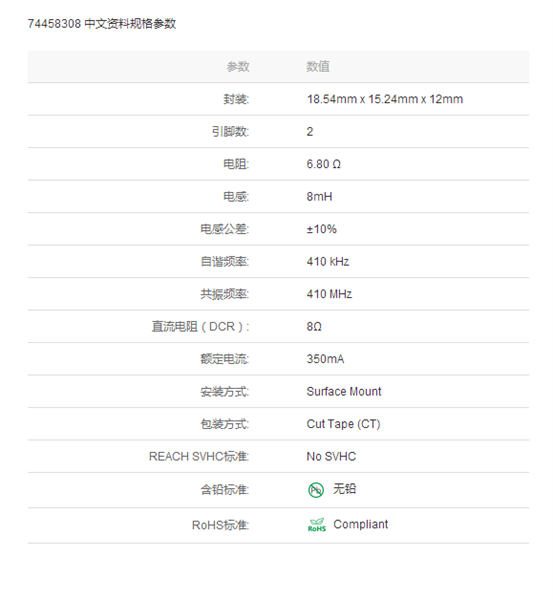Image resolution: width=553 pixels, height=600 pixels.
Task: Click the lead-free Pb icon
Action: pos(316,490)
